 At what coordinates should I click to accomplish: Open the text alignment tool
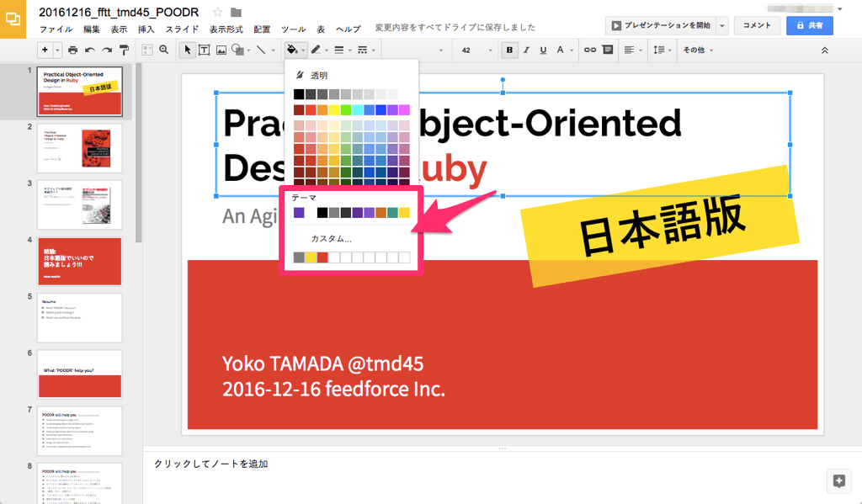click(630, 50)
